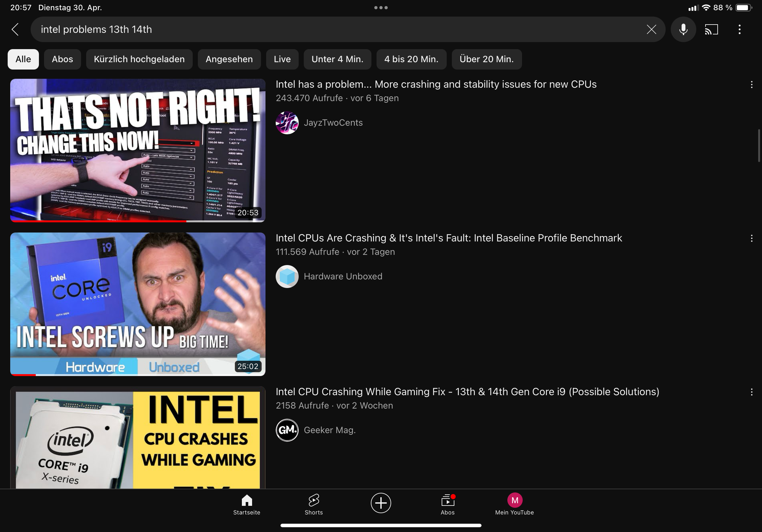Open Abos subscriptions in bottom bar
The width and height of the screenshot is (762, 532).
tap(447, 505)
